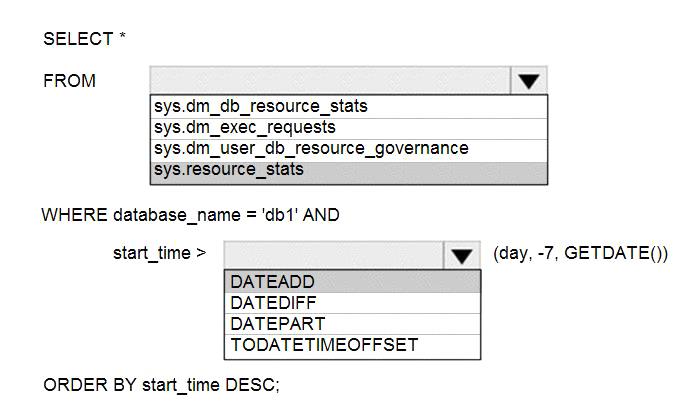Select DATEDIFF from the function list
The width and height of the screenshot is (676, 403).
click(352, 303)
